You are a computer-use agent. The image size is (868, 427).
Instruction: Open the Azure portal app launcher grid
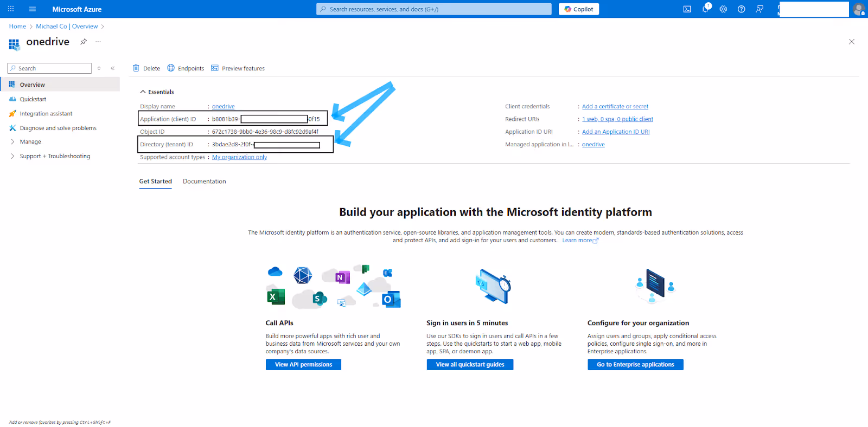11,9
